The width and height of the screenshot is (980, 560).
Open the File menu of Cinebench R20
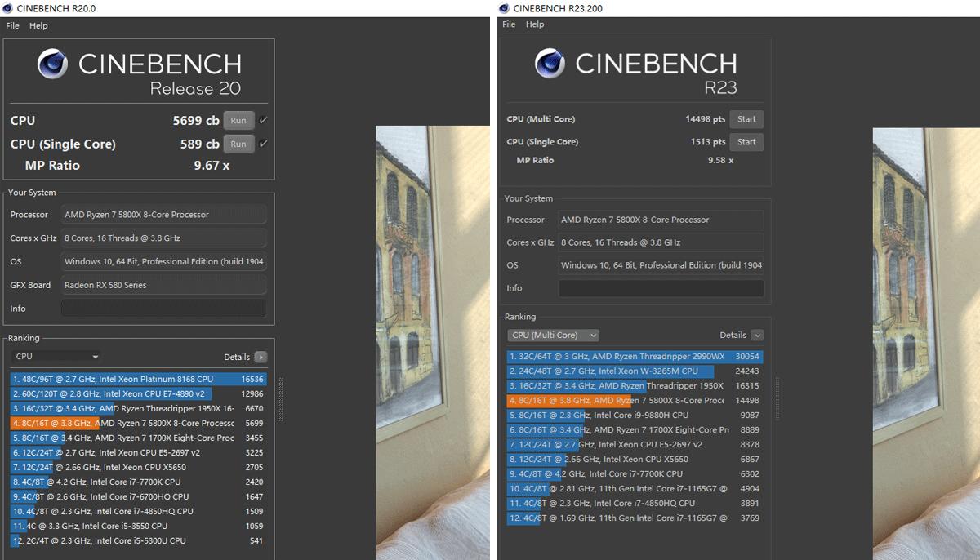pos(11,25)
